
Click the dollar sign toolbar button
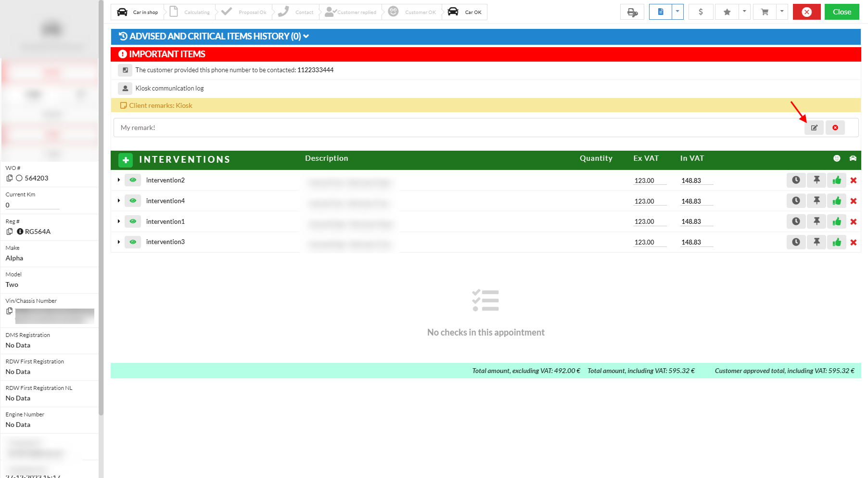pos(701,12)
